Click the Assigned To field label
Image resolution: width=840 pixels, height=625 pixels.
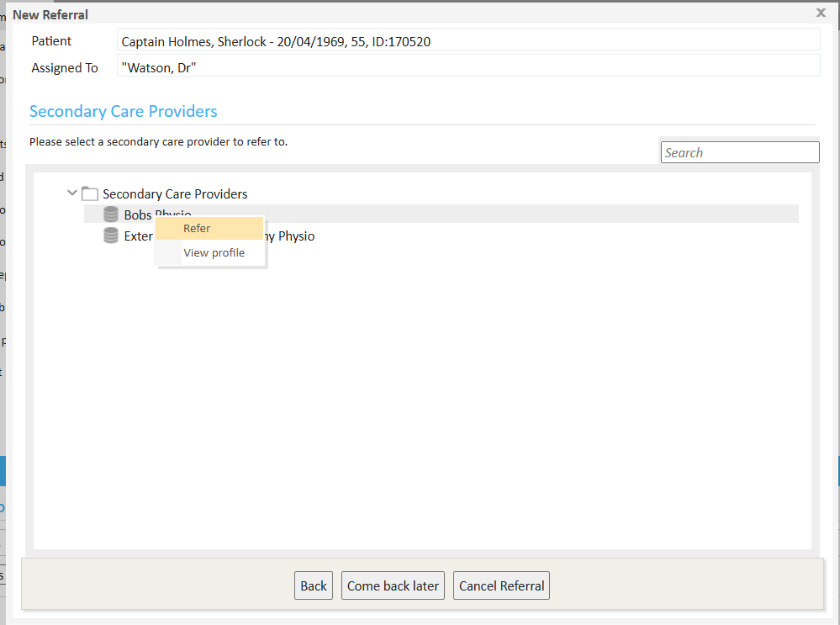(x=65, y=68)
